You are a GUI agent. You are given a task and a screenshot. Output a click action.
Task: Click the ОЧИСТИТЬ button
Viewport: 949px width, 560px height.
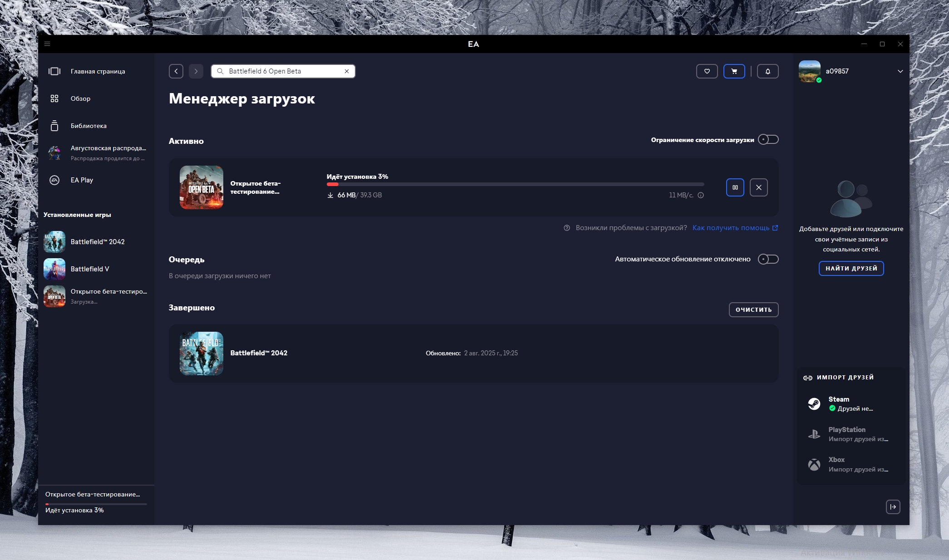click(753, 309)
